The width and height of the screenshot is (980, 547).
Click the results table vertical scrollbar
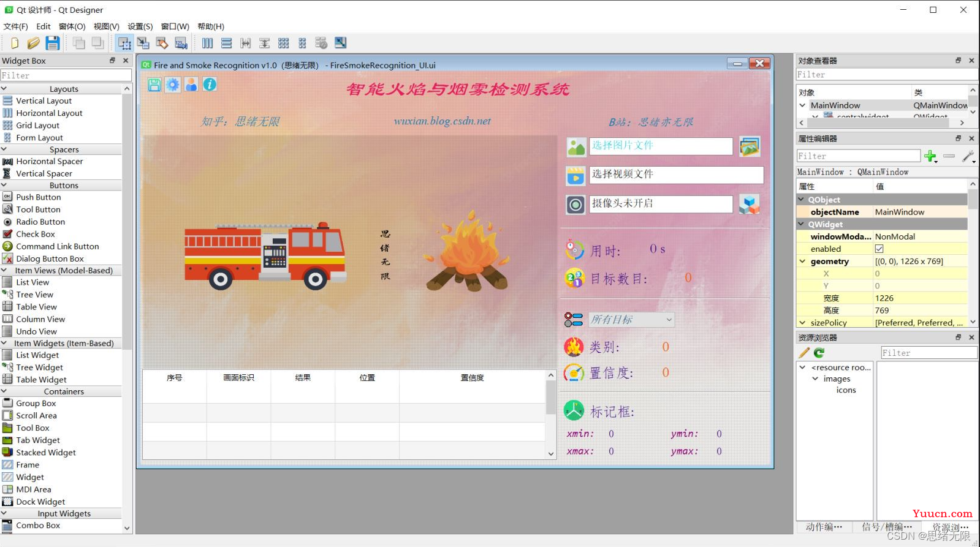click(x=550, y=398)
